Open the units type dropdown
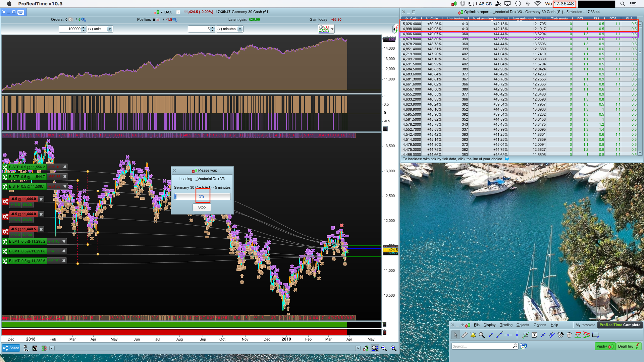Screen dimensions: 644x362 [x=110, y=29]
